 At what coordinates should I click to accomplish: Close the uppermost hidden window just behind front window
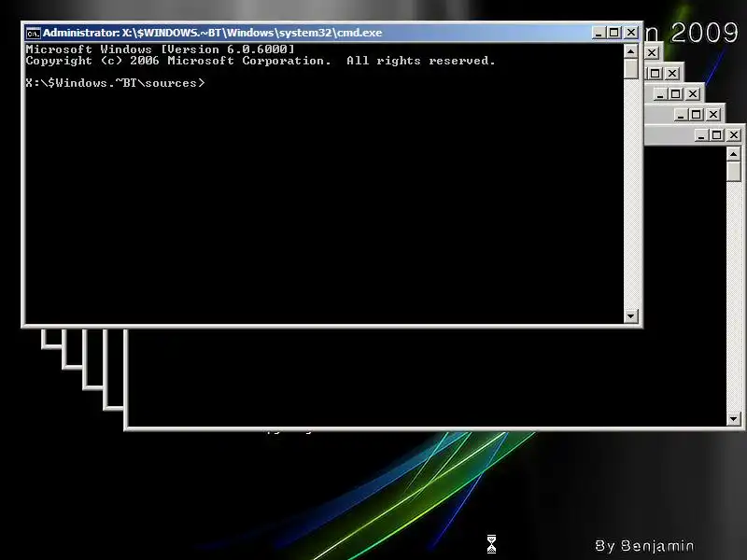[x=652, y=53]
